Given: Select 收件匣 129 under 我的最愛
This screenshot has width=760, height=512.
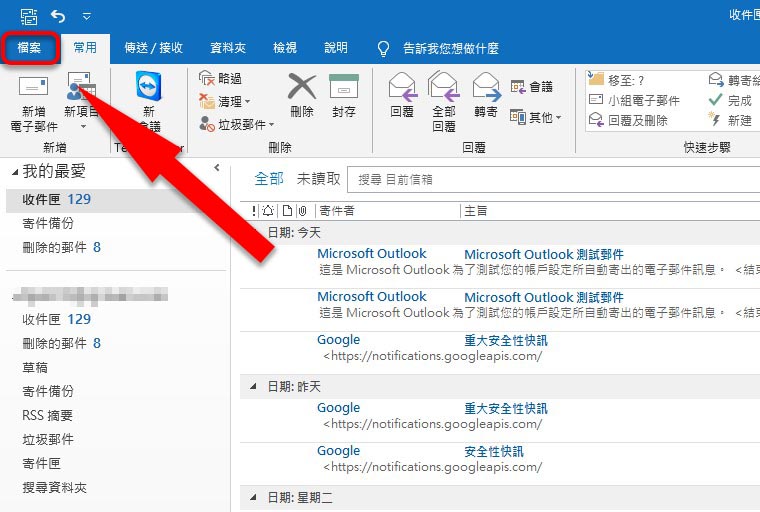Looking at the screenshot, I should (x=116, y=200).
